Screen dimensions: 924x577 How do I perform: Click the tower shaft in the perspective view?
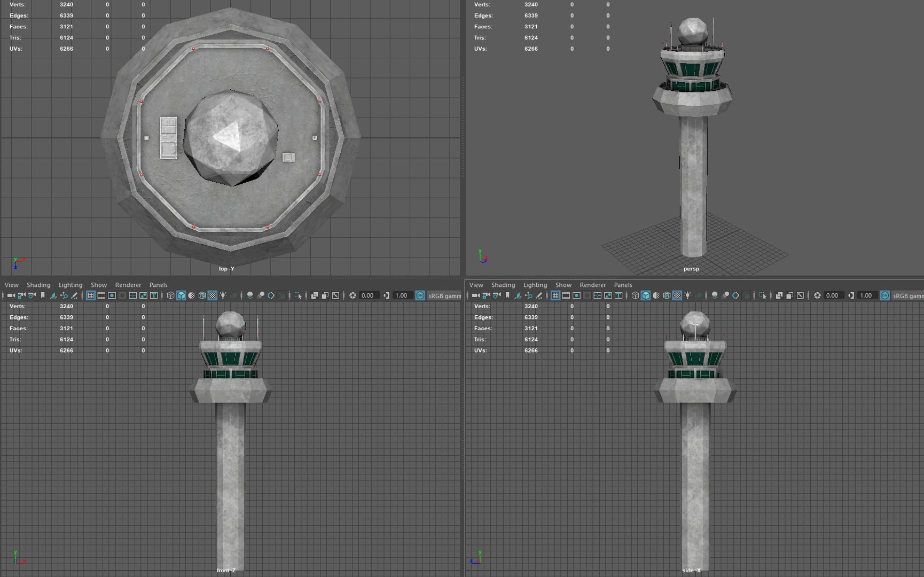coord(693,186)
